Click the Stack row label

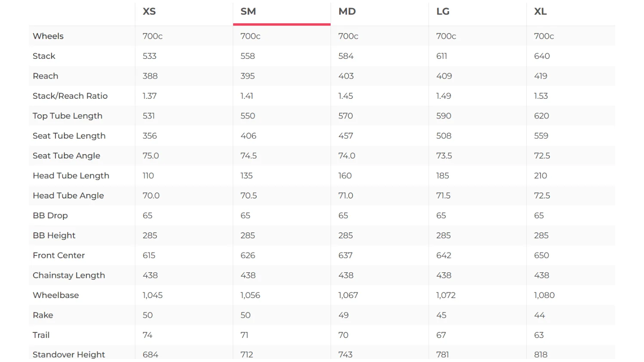pyautogui.click(x=44, y=56)
